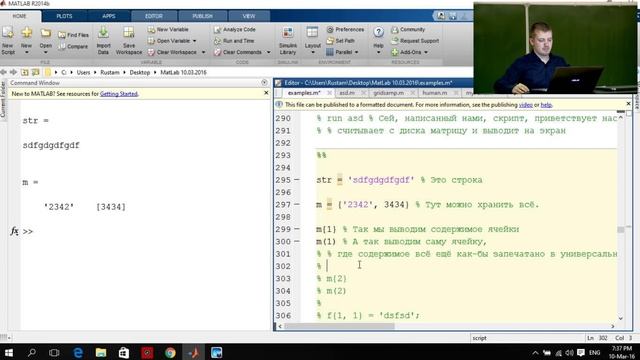Expand the Clear Commands dropdown

[269, 52]
